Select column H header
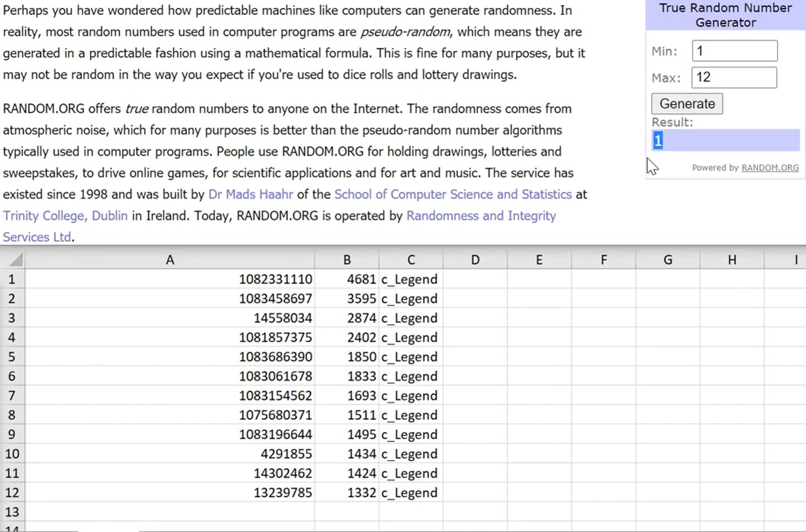 [732, 260]
